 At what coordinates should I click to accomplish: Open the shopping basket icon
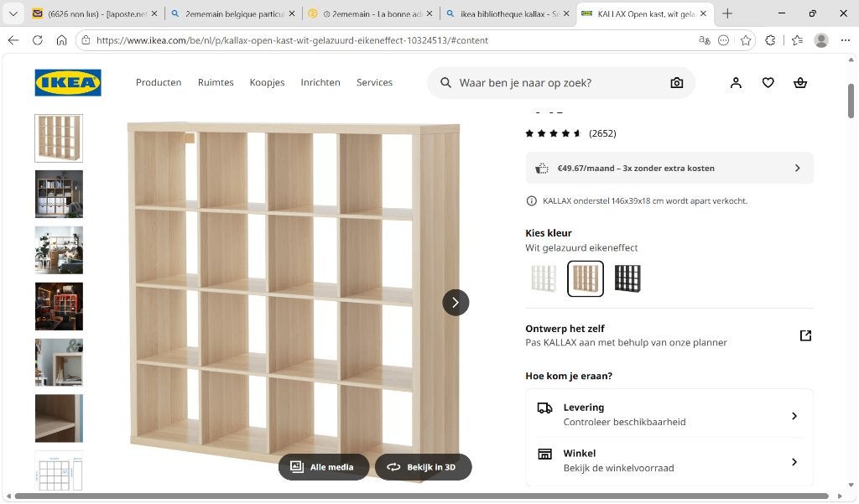[x=799, y=83]
